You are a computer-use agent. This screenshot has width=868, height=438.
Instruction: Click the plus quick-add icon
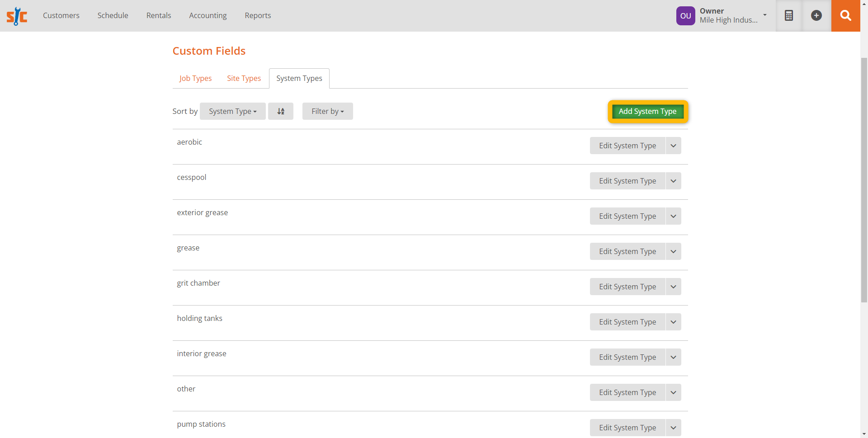(816, 15)
